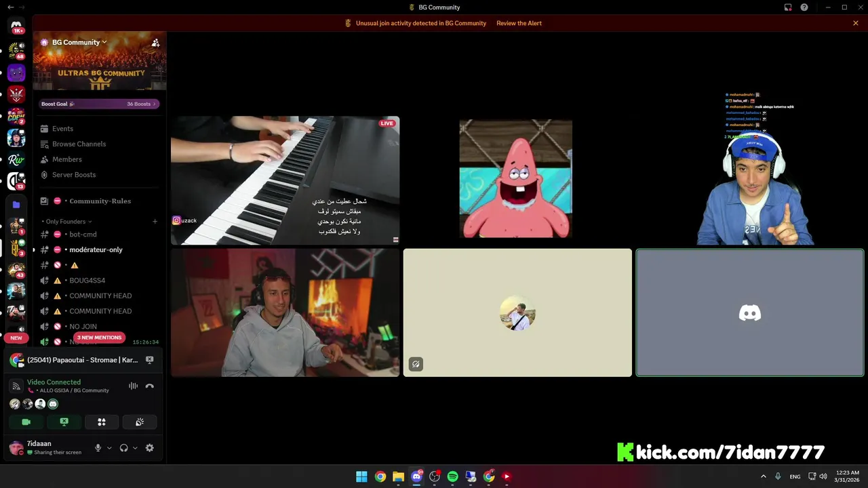
Task: Open audio output options chevron
Action: tap(135, 448)
